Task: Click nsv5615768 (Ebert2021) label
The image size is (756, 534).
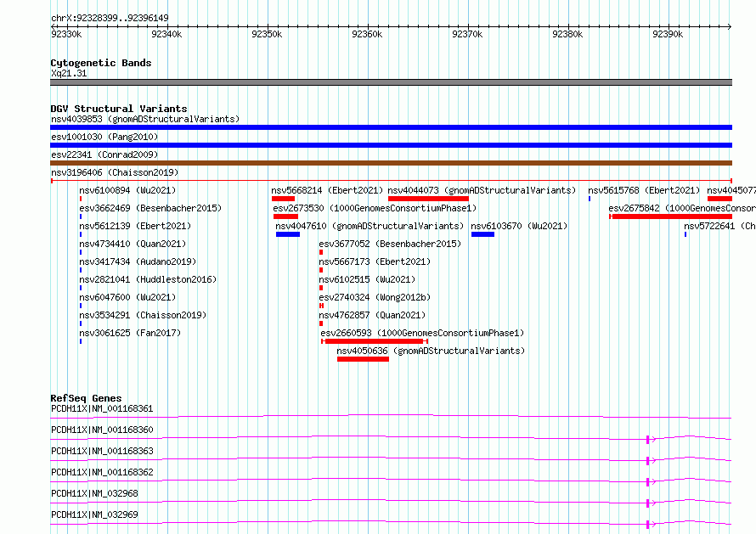Action: 644,190
